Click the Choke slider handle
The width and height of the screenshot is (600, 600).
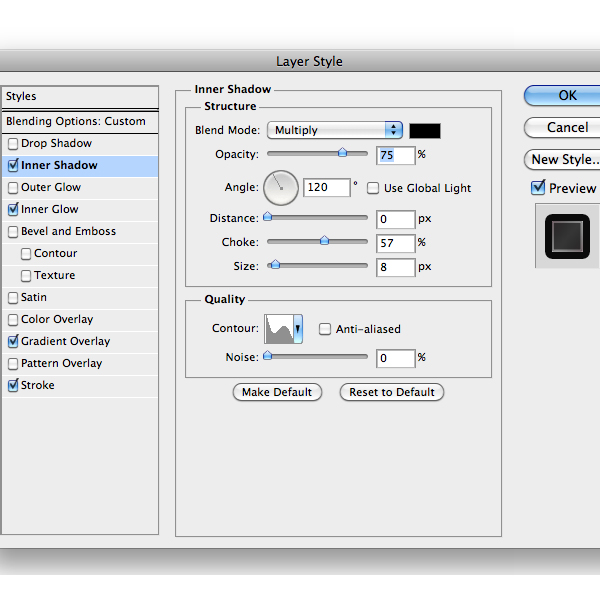pos(324,240)
